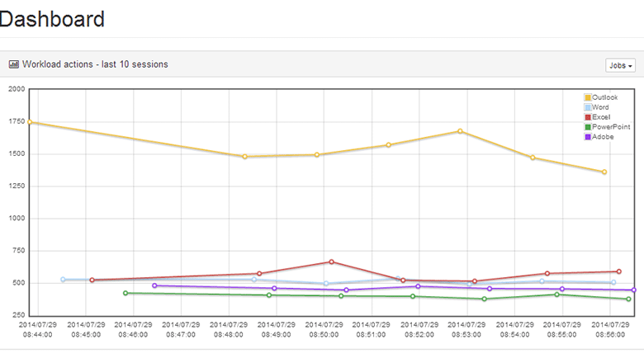Click the Word light blue legend swatch
The image size is (644, 358).
(588, 108)
